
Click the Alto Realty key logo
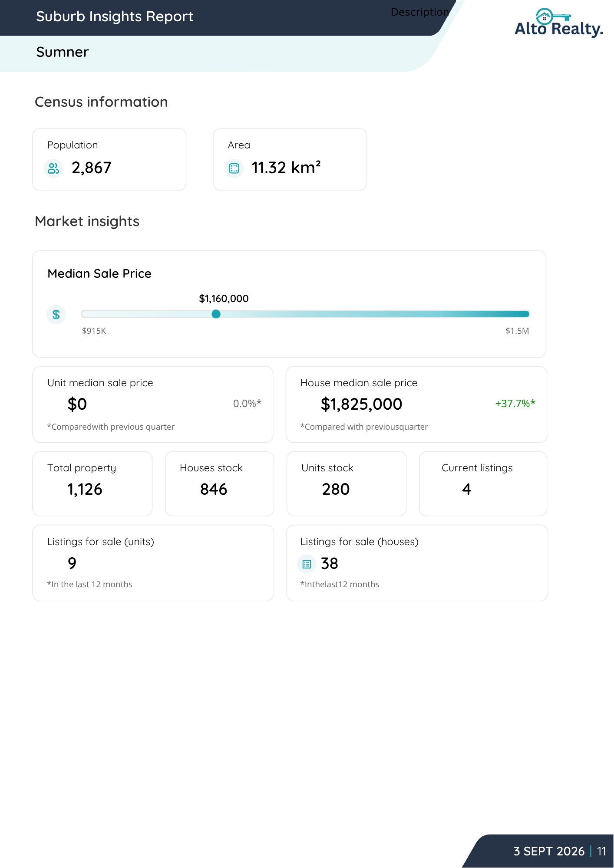[558, 23]
